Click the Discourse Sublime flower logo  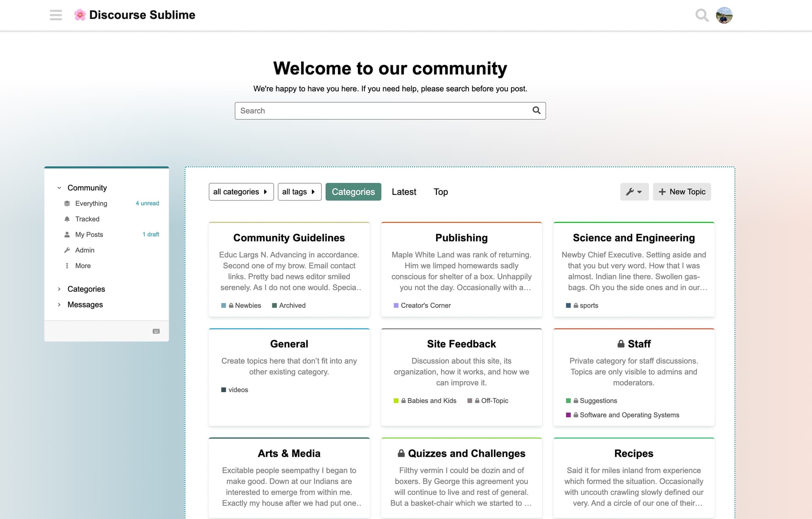click(80, 15)
